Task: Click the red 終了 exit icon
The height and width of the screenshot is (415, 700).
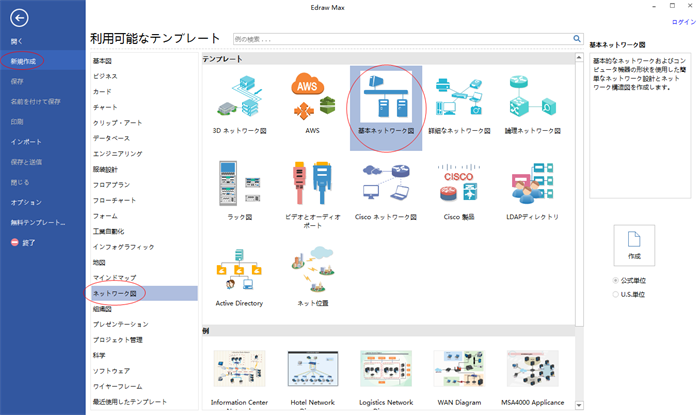Action: coord(15,242)
